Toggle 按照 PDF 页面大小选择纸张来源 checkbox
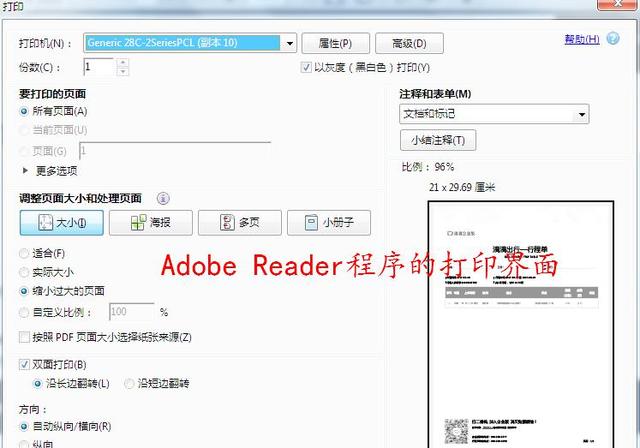Viewport: 640px width, 448px height. [24, 337]
